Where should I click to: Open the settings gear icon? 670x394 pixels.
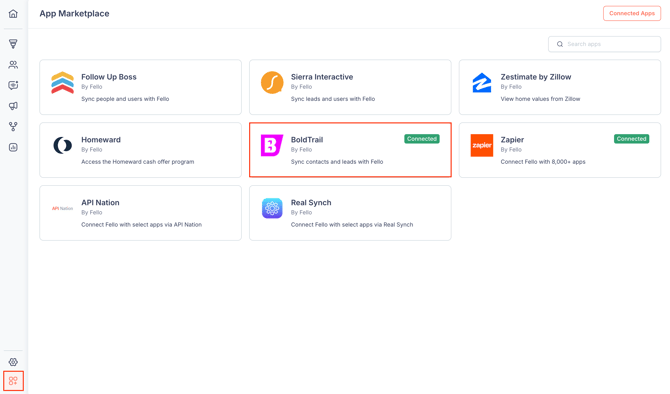[13, 362]
